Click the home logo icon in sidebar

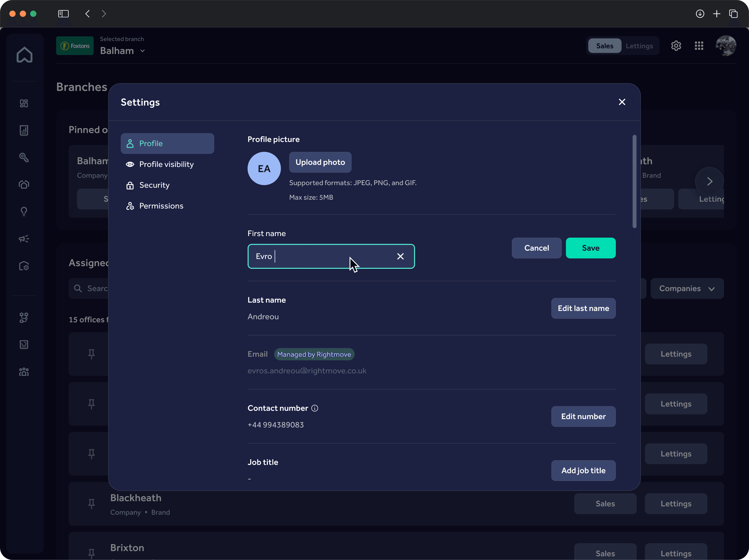pyautogui.click(x=24, y=55)
